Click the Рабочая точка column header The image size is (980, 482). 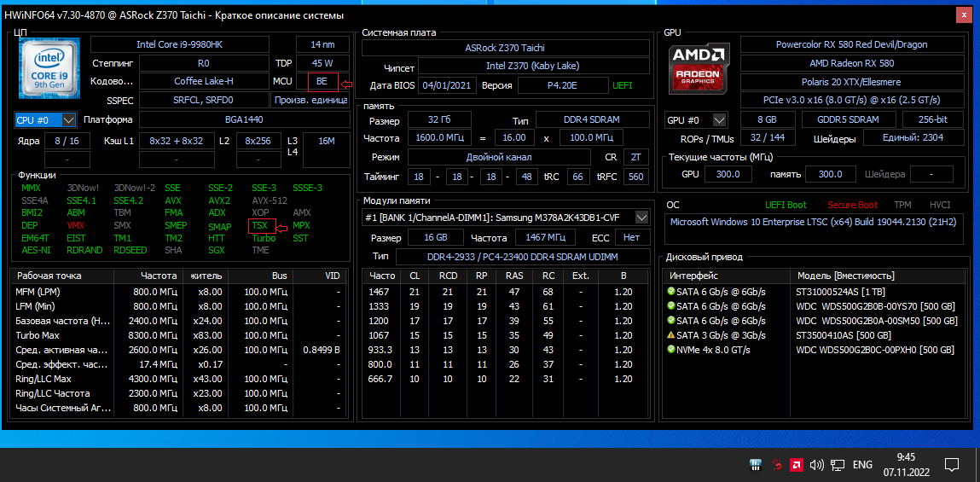tap(63, 276)
